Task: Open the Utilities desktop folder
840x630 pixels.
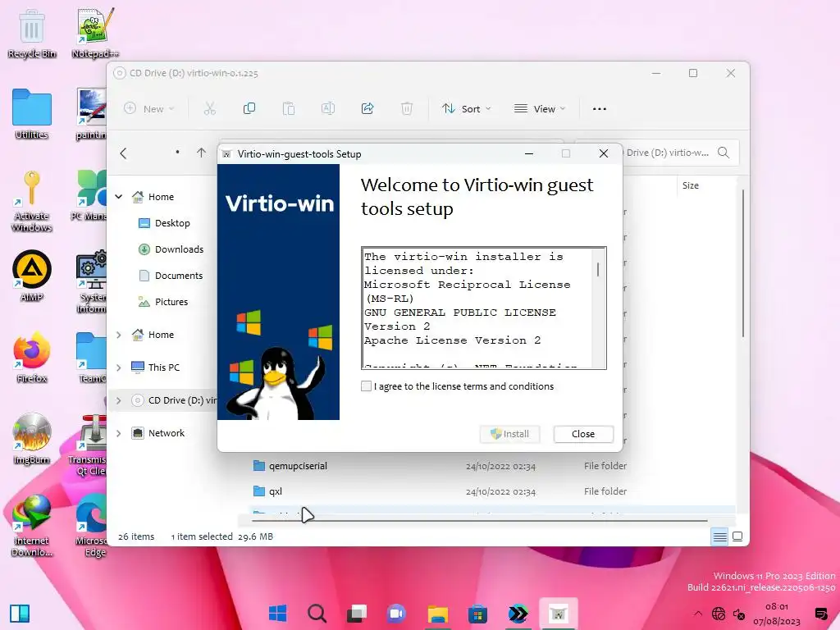Action: tap(32, 115)
